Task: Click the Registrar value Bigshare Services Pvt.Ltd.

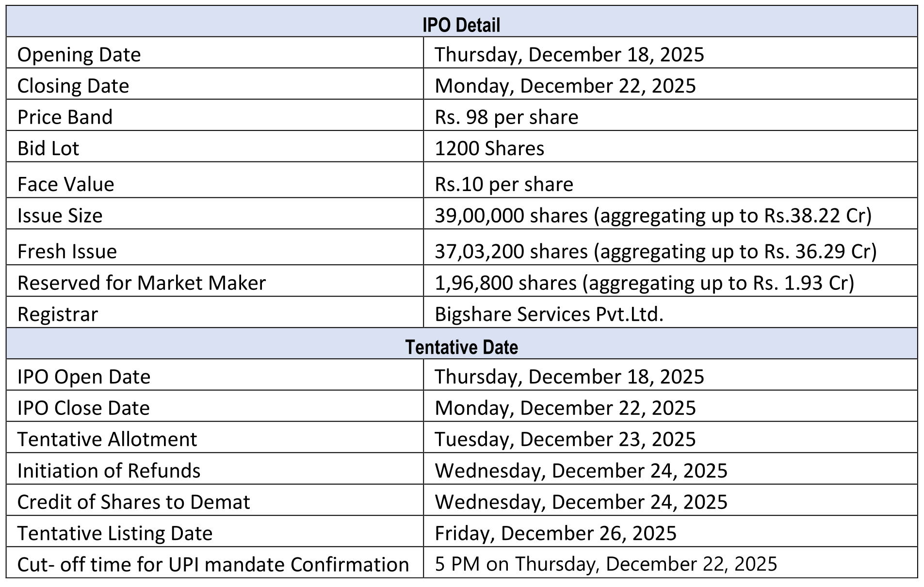Action: 549,314
